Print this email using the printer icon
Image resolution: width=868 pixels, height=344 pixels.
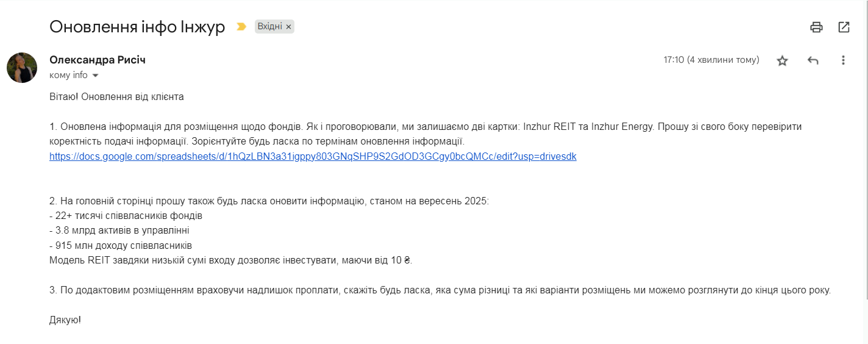[816, 27]
